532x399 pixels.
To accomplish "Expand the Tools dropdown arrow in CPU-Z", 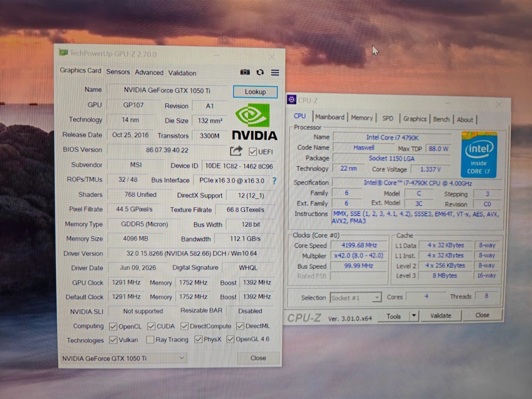I will pos(414,316).
